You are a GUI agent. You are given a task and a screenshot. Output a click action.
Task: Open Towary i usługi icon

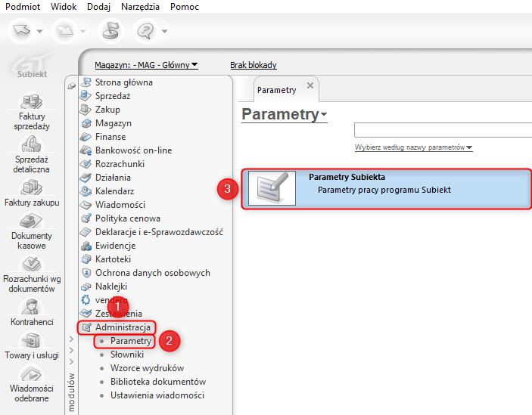click(x=32, y=339)
